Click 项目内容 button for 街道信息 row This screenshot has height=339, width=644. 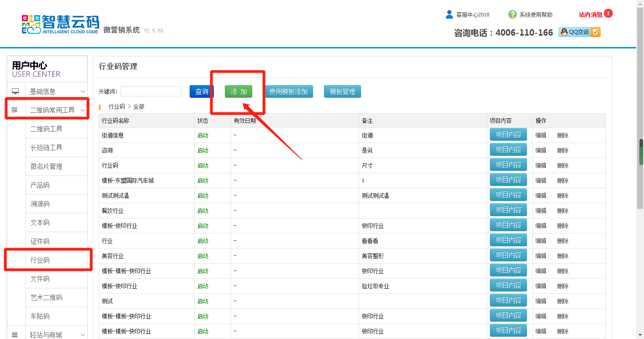tap(508, 135)
